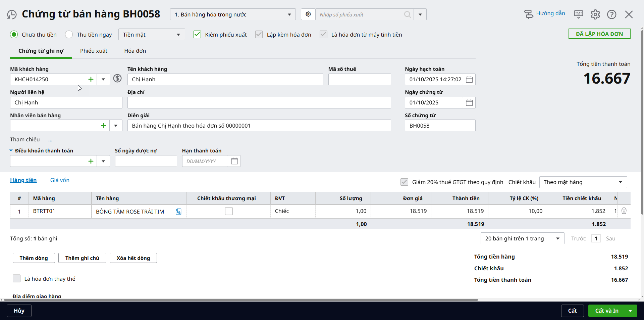
Task: Check the Là hóa đơn thay thế box
Action: 17,279
